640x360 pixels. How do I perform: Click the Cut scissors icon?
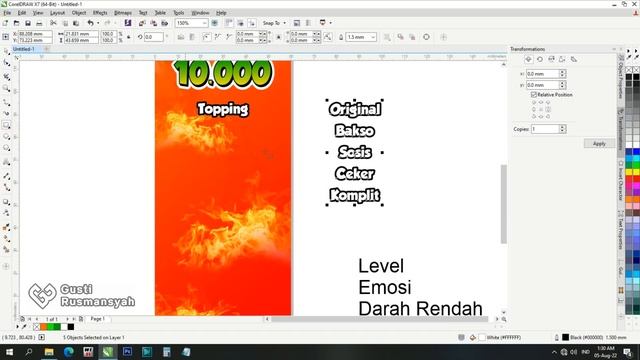[x=53, y=23]
